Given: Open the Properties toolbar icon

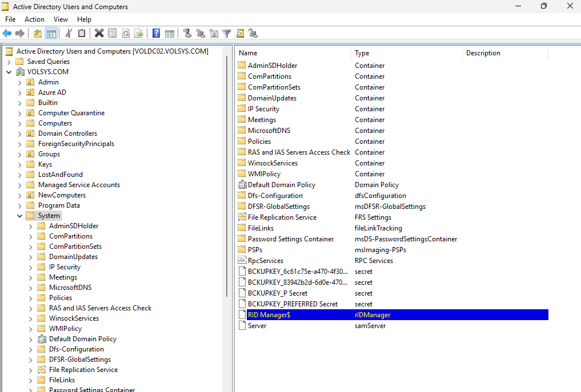Looking at the screenshot, I should point(112,34).
